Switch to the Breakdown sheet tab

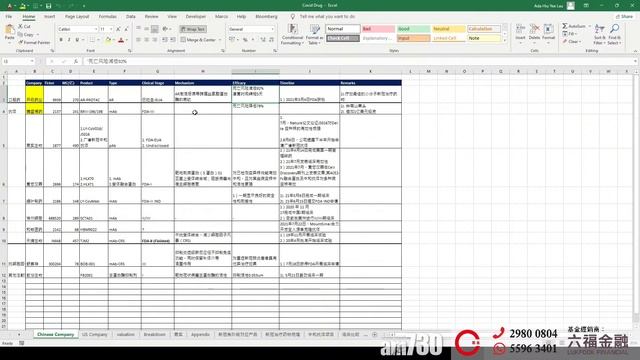(154, 335)
